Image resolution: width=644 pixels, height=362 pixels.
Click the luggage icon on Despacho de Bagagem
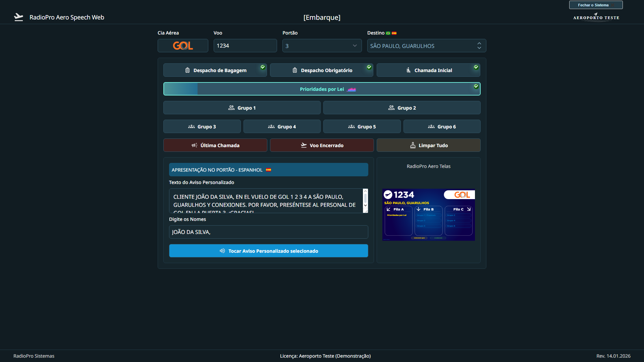click(187, 70)
